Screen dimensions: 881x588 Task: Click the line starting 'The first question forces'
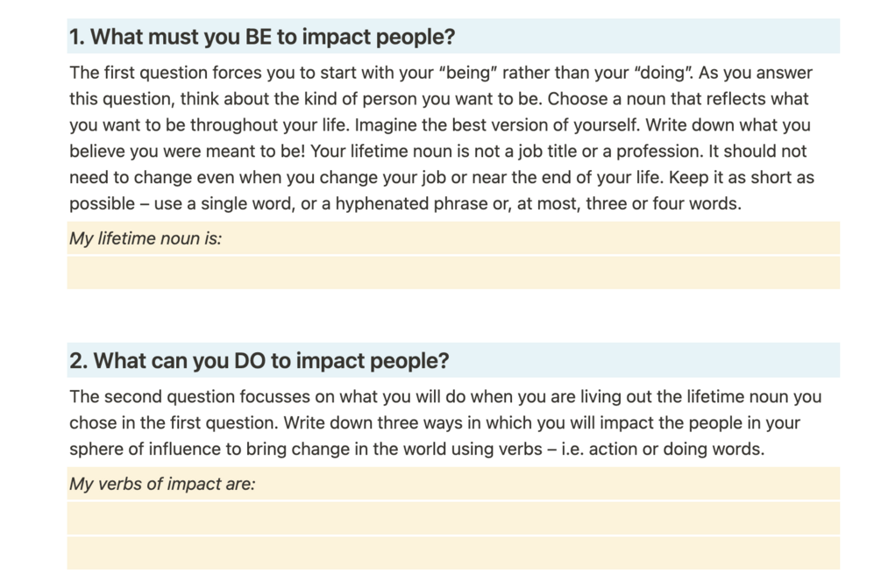tap(440, 73)
